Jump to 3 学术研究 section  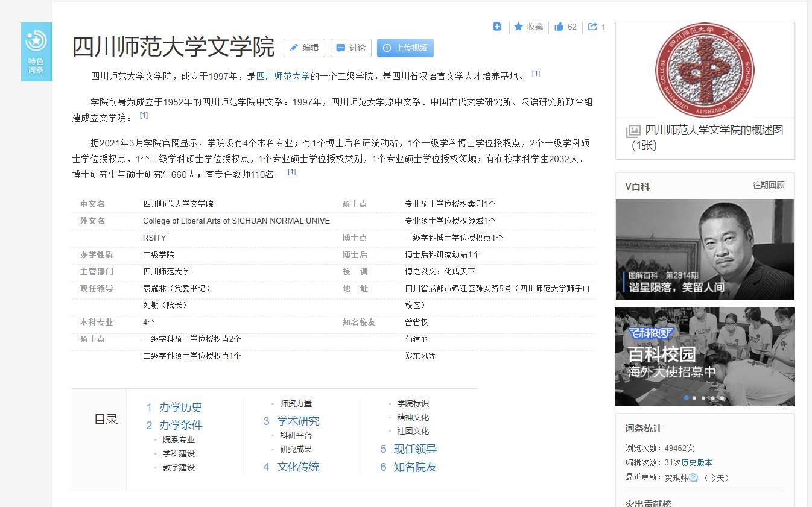pyautogui.click(x=291, y=421)
